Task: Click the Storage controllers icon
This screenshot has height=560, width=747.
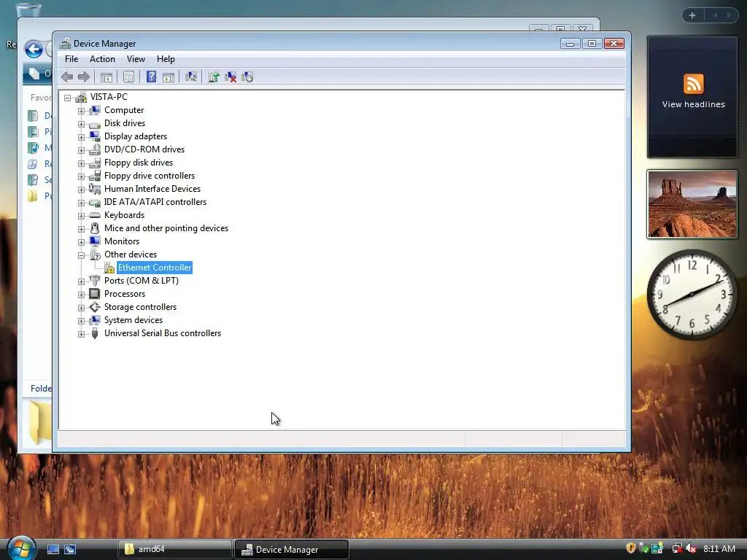Action: coord(95,307)
